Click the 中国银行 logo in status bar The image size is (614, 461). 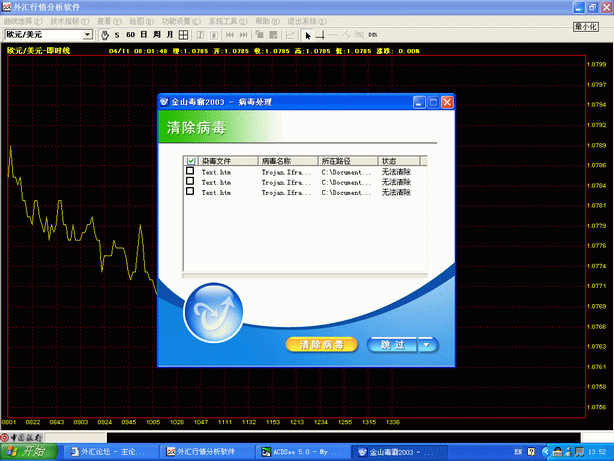click(22, 437)
